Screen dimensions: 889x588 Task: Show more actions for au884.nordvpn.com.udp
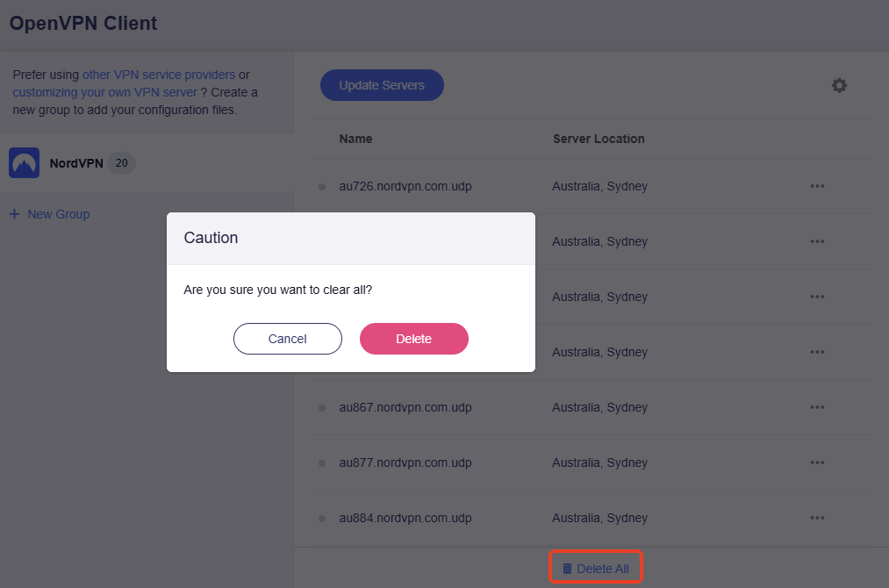tap(817, 518)
